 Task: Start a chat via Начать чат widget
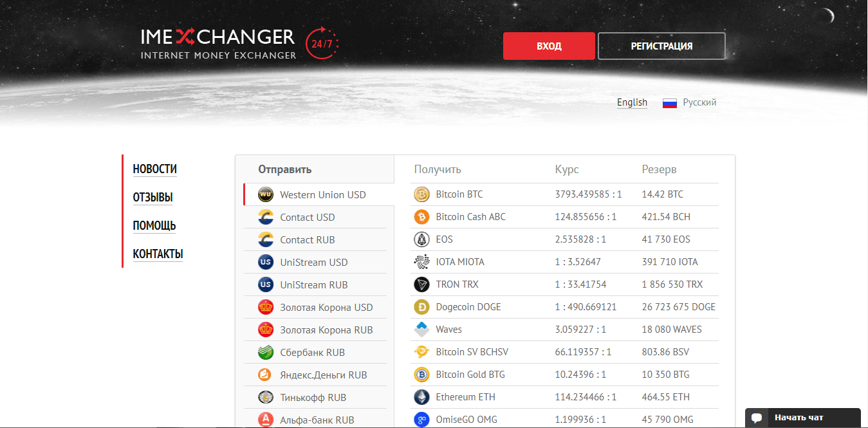click(x=802, y=418)
